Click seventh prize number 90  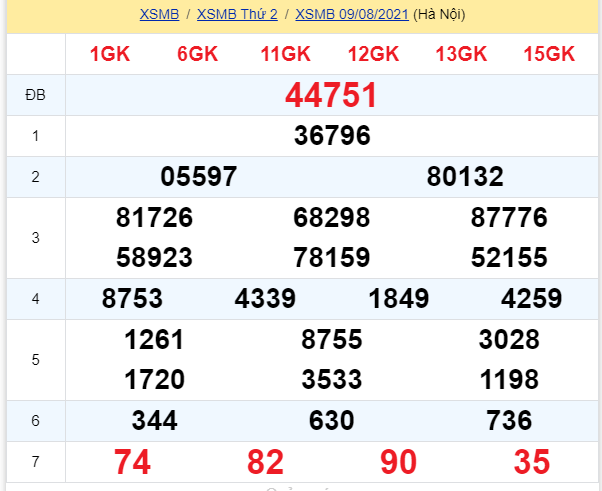coord(398,462)
